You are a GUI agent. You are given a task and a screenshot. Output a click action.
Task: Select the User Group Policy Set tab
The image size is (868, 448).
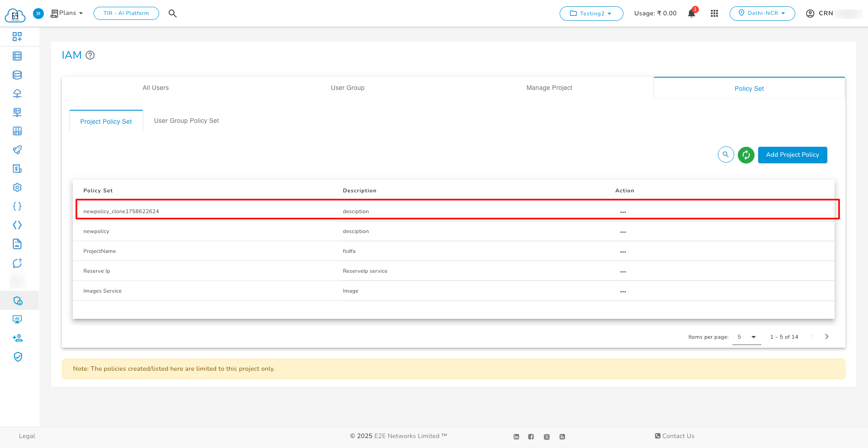[186, 121]
